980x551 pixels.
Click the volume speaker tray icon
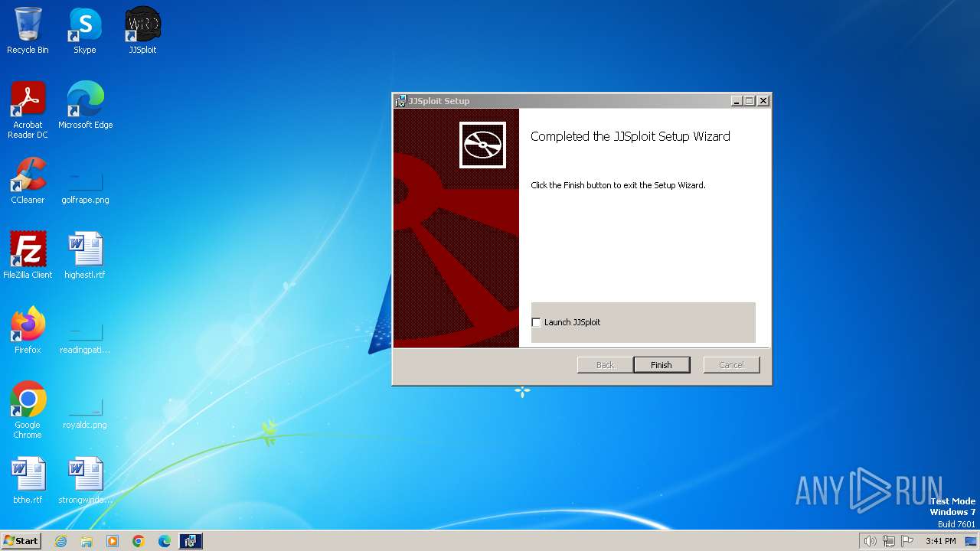870,541
